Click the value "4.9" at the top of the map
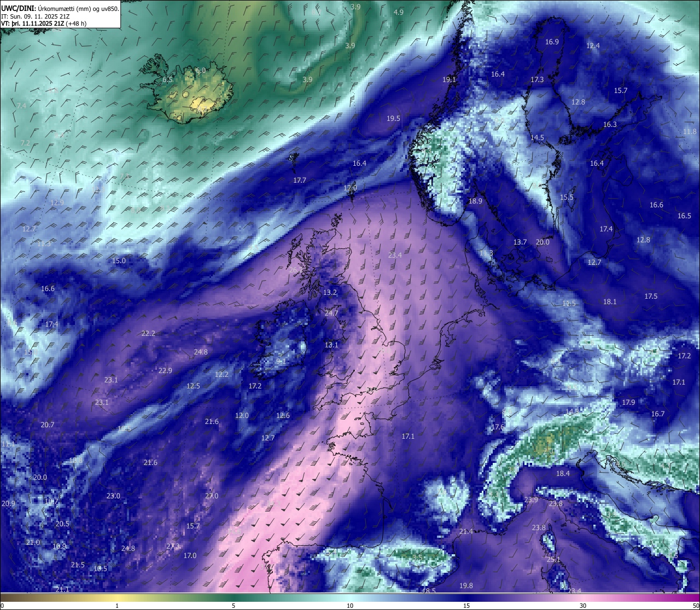Screen dimensions: 700x610 coord(399,12)
